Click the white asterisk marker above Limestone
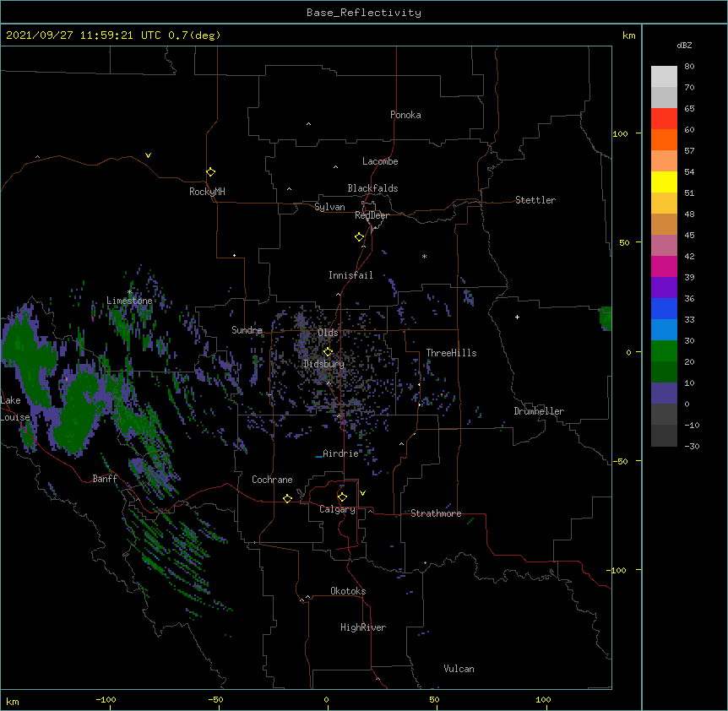Screen dimensions: 728x711 (129, 292)
